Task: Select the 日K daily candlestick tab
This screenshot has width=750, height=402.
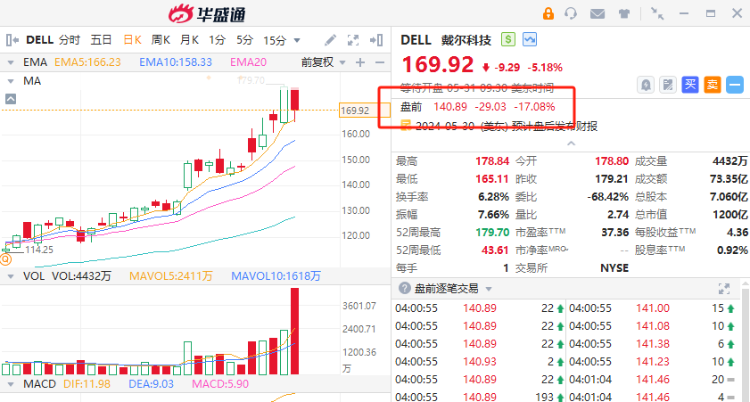Action: point(132,40)
